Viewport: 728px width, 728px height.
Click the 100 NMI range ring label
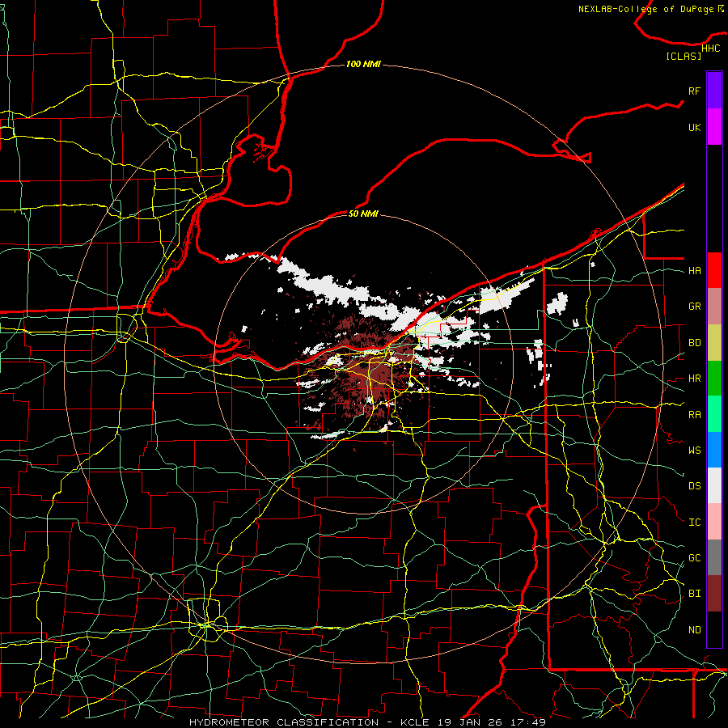pyautogui.click(x=363, y=64)
